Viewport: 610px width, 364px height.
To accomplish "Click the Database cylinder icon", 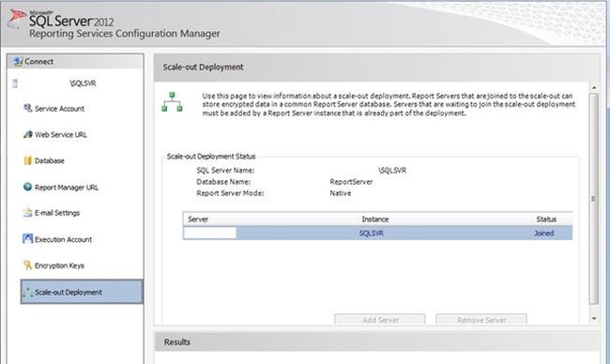I will [27, 160].
